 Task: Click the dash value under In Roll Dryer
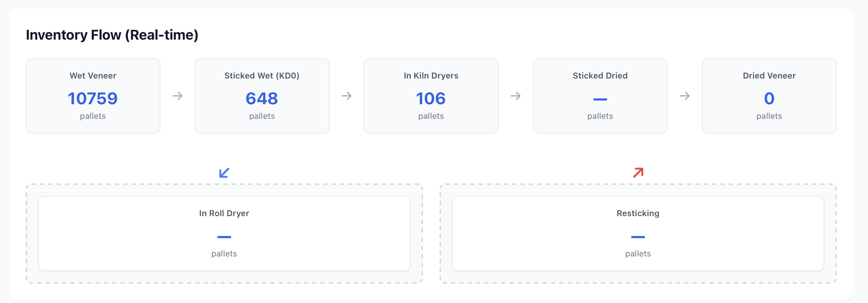[x=224, y=237]
